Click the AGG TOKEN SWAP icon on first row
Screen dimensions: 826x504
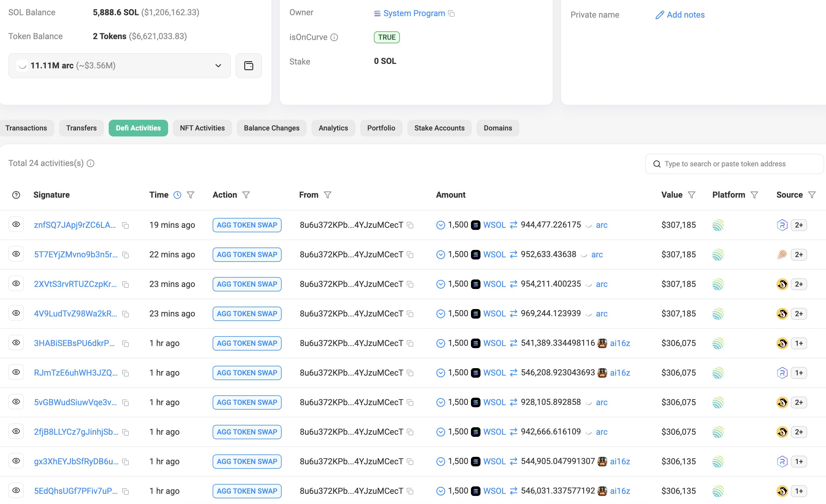247,224
